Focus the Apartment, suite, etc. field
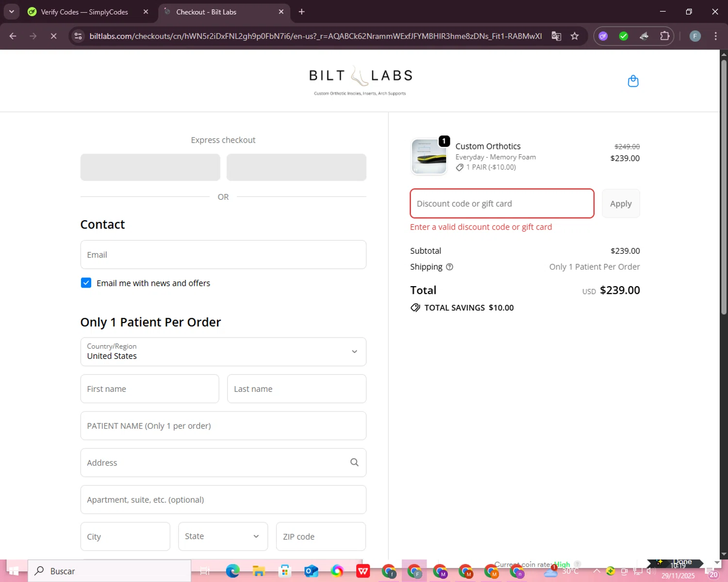 click(x=223, y=500)
